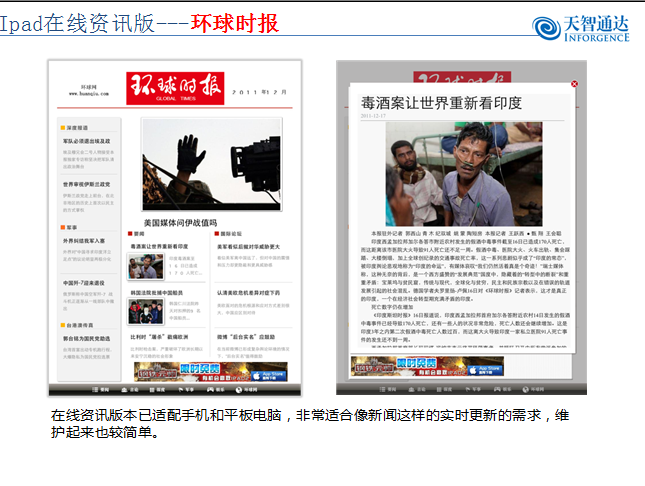Open story 美军看似后撤对华威胁更大
This screenshot has height=486, width=645.
tap(248, 246)
